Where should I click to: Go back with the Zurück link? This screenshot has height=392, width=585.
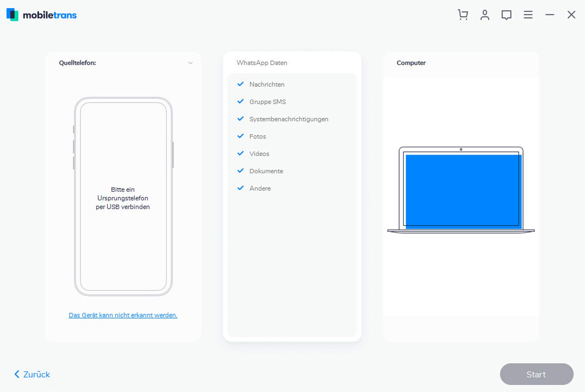(x=32, y=374)
